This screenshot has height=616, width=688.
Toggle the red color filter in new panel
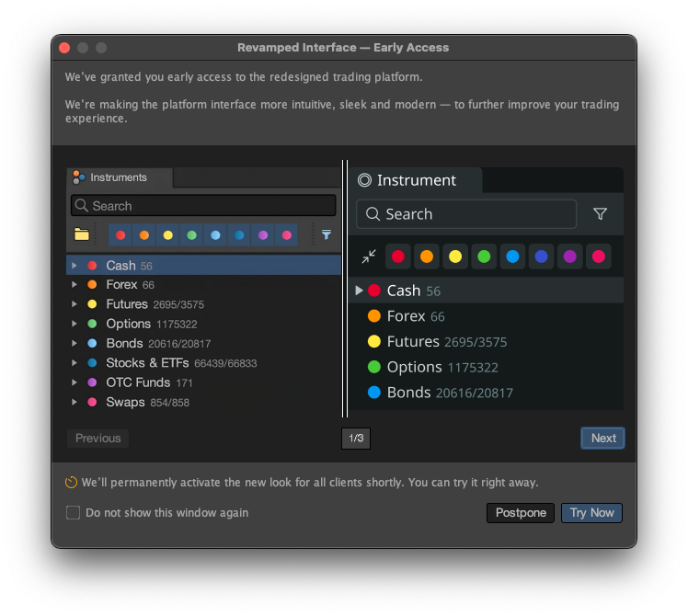pos(398,257)
